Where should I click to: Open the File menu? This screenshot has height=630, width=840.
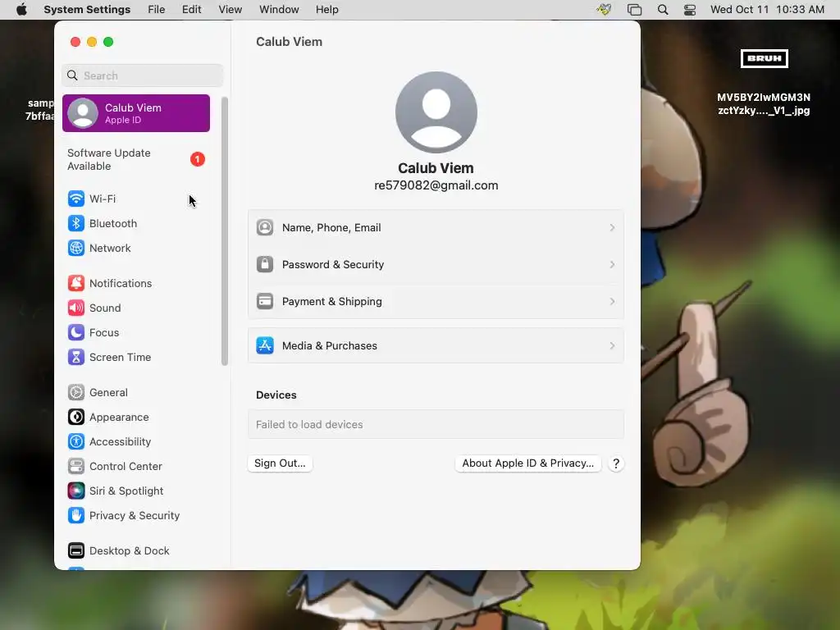157,10
